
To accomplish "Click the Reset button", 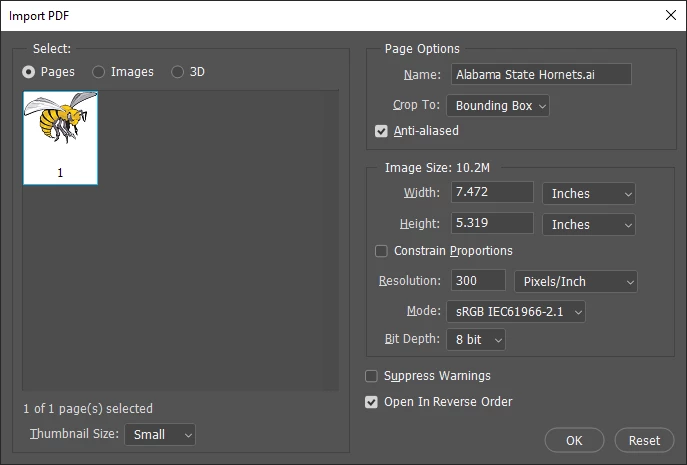I will [x=644, y=440].
